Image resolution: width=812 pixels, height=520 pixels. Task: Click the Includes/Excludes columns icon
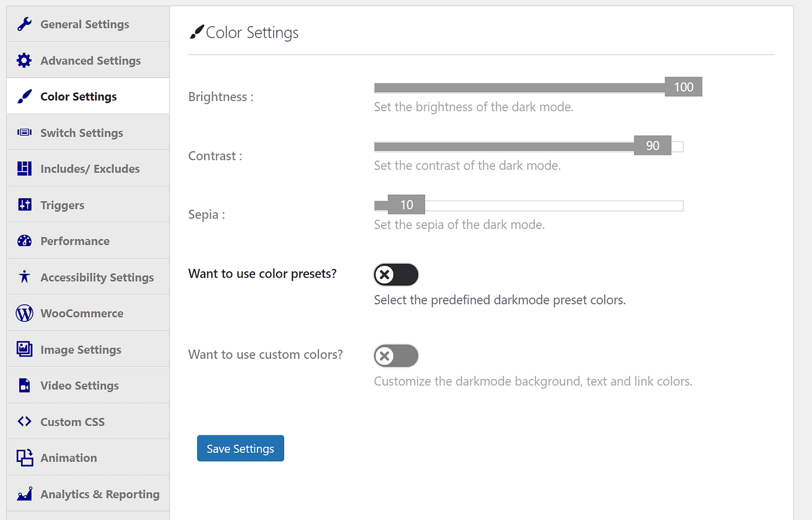24,168
